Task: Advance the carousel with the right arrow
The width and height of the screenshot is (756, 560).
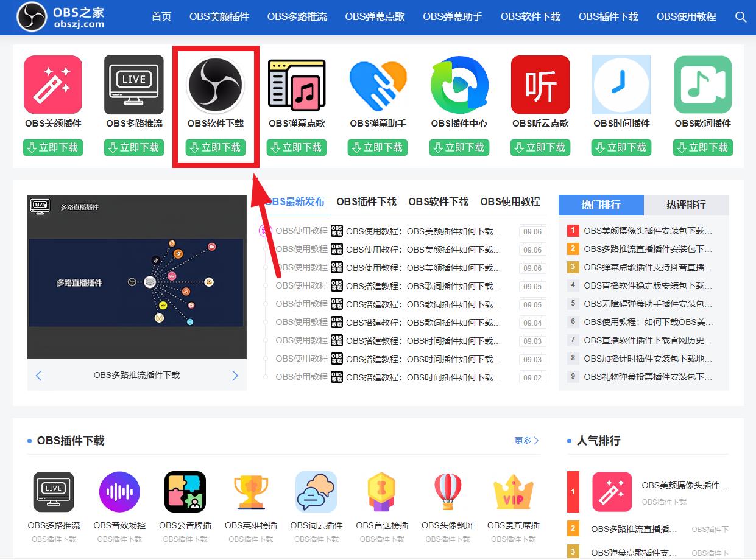Action: [235, 376]
